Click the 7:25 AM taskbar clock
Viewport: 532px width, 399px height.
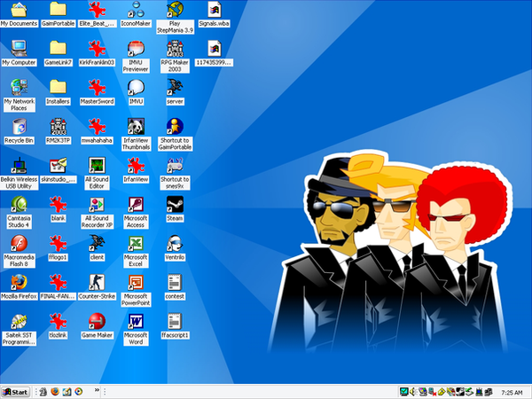click(512, 393)
